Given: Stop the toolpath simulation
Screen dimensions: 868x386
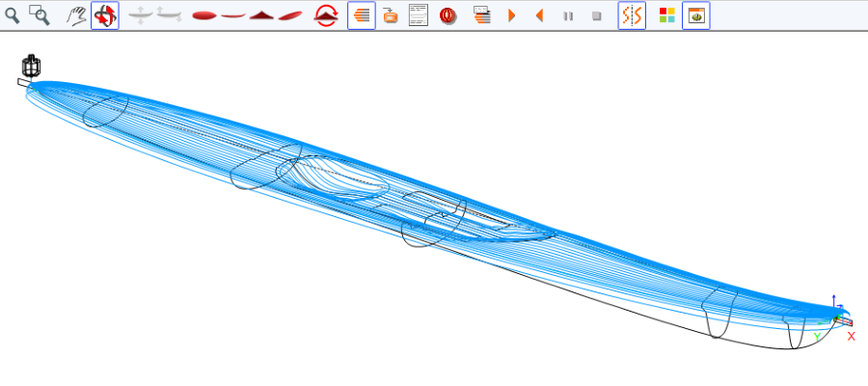Looking at the screenshot, I should tap(596, 16).
